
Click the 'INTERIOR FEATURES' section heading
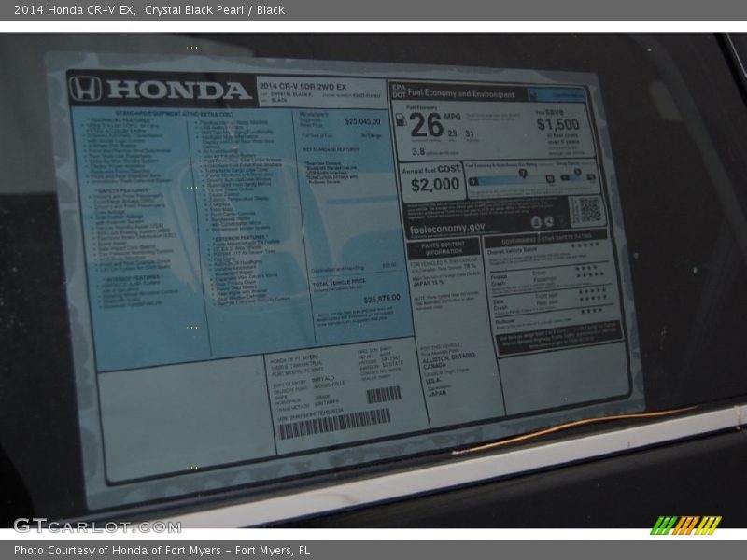tap(133, 277)
